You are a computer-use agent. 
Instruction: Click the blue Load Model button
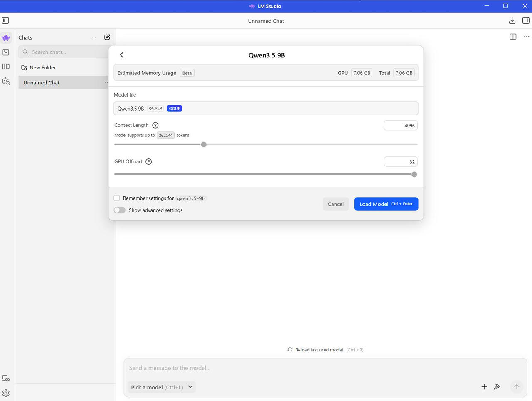pyautogui.click(x=386, y=204)
